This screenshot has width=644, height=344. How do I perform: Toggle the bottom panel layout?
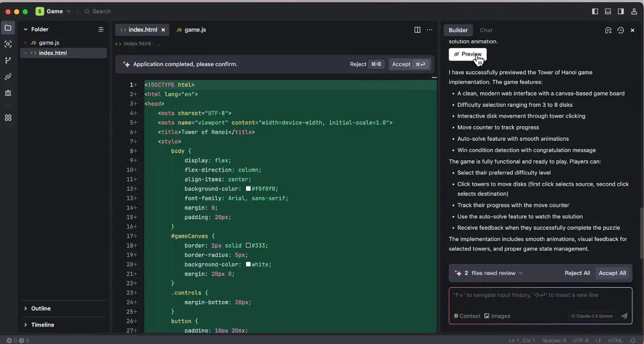[608, 12]
